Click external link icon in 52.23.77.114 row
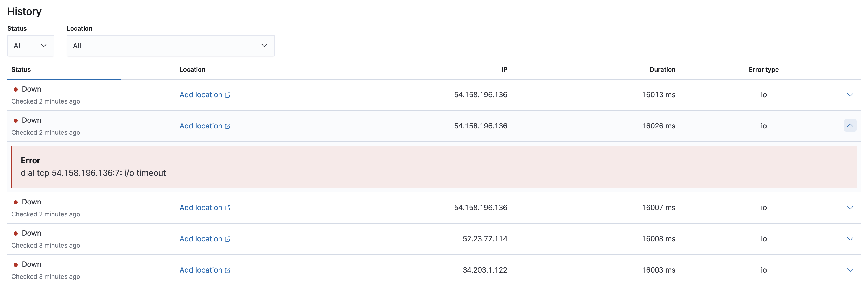The image size is (868, 284). [227, 239]
